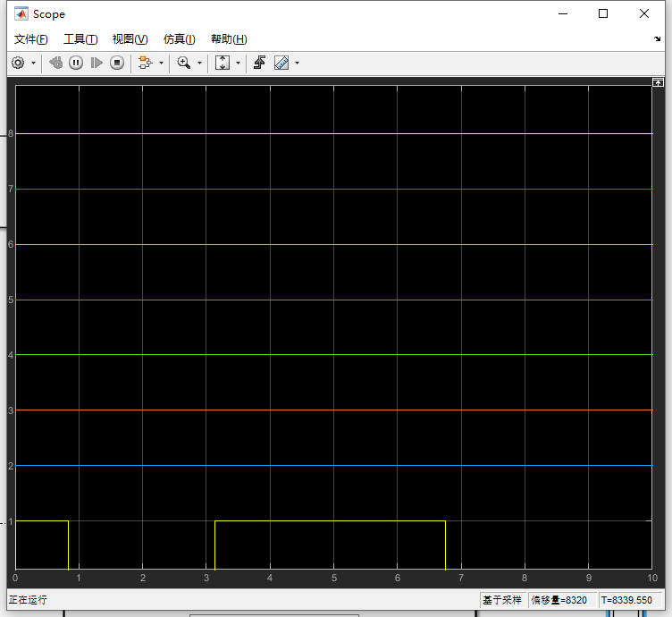
Task: Select the zoom magnifier tool
Action: click(184, 63)
